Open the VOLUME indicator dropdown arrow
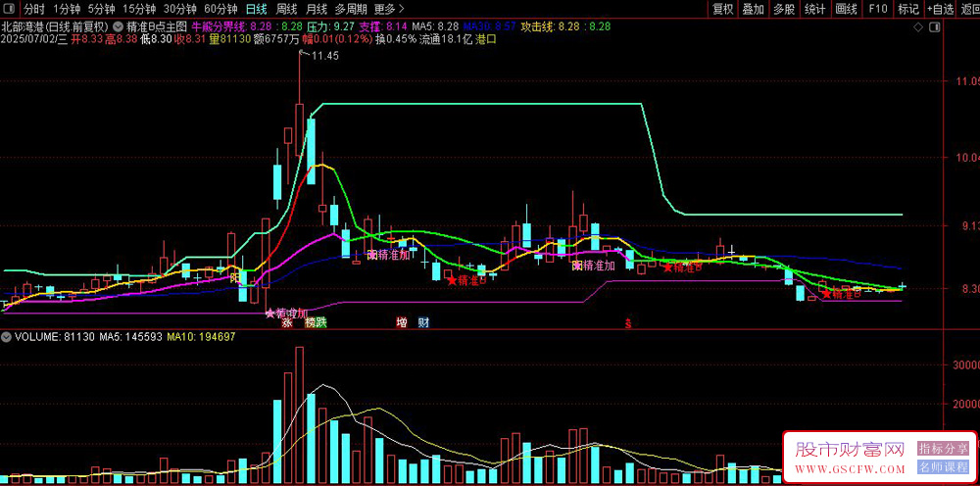 point(6,337)
